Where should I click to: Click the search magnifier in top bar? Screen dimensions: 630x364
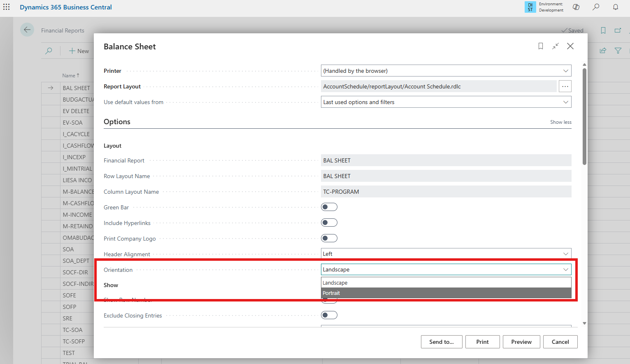click(596, 7)
